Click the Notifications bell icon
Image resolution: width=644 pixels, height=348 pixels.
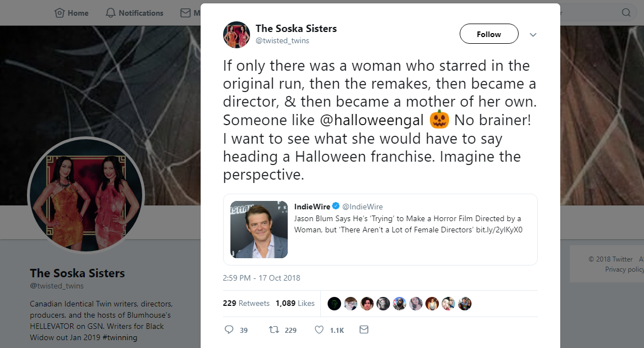pyautogui.click(x=111, y=12)
